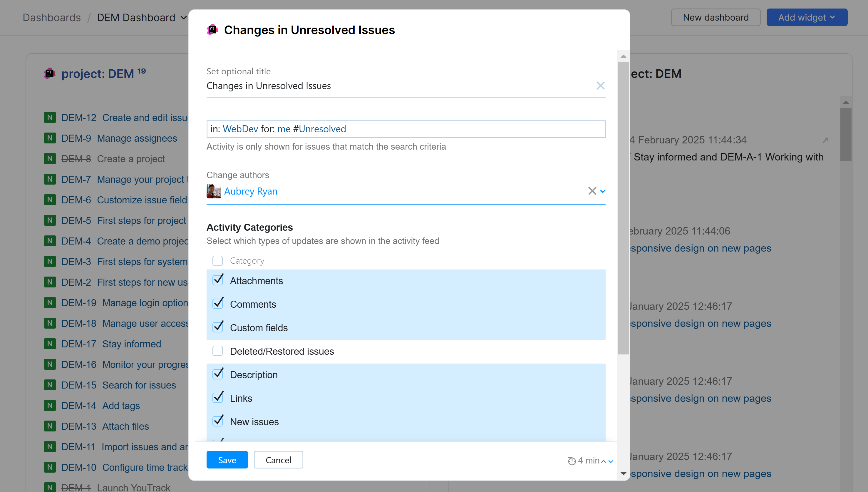Screen dimensions: 868x492
Task: Expand the Add widget menu
Action: tap(807, 18)
